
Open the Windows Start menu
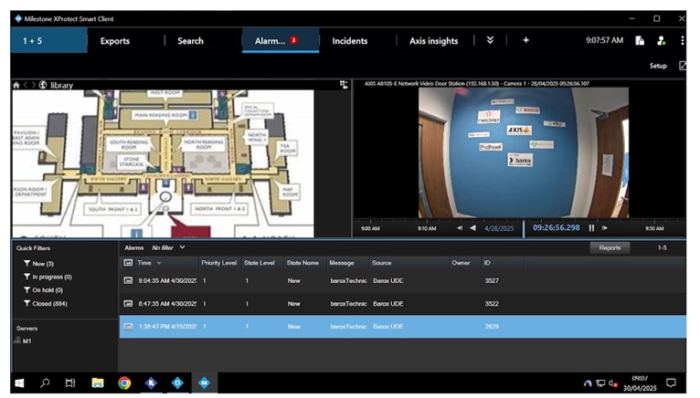pos(19,383)
